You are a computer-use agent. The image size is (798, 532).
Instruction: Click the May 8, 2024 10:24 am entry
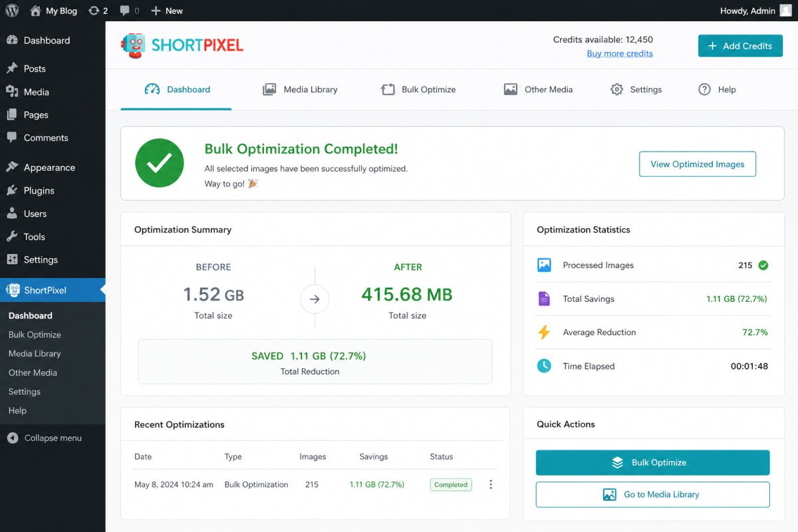(x=174, y=485)
